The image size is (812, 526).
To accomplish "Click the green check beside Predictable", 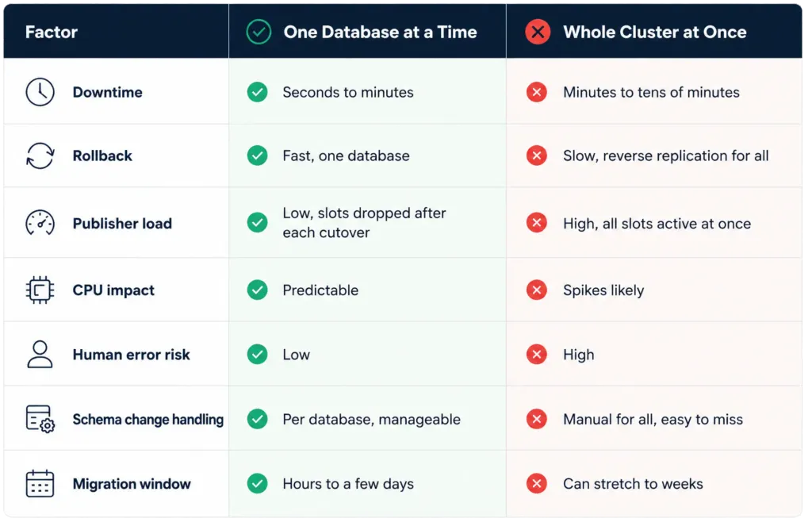I will point(258,290).
